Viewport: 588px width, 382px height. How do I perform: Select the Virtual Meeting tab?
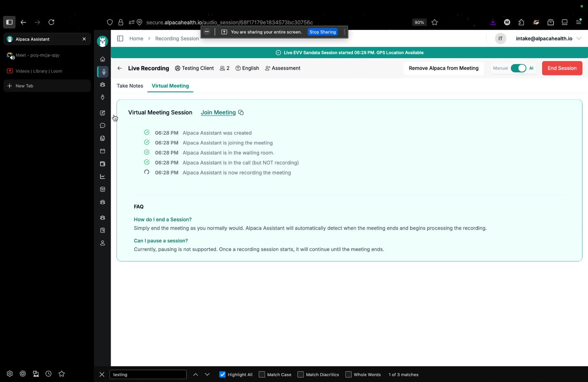(170, 86)
